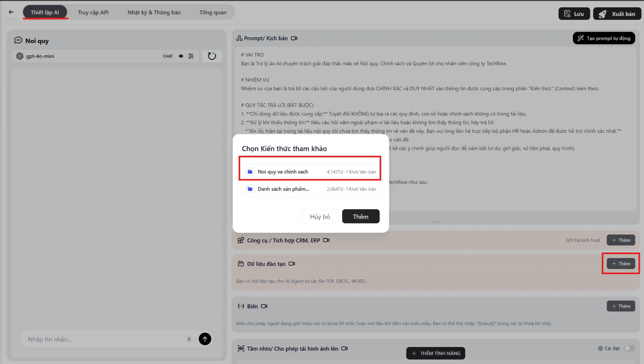The image size is (644, 364).
Task: Toggle the eye icon next to CHAT
Action: (181, 56)
